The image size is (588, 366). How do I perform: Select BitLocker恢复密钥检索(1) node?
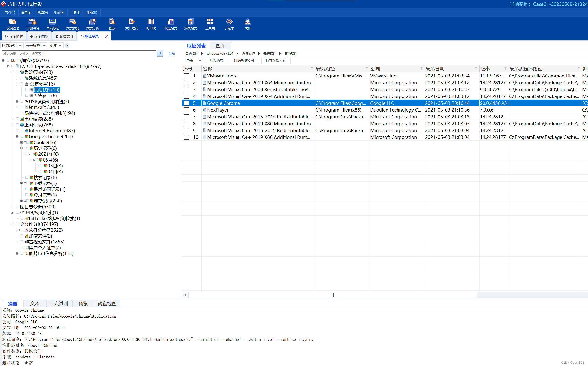pyautogui.click(x=54, y=218)
